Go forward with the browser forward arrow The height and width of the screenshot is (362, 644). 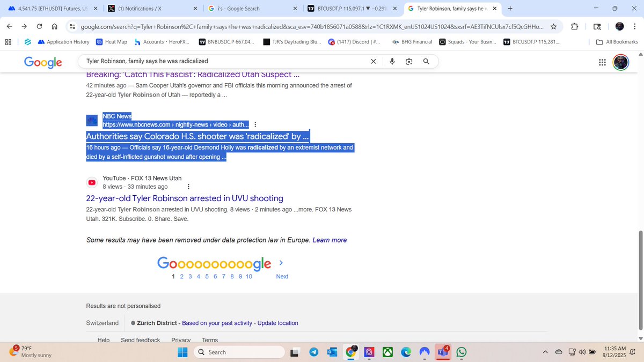(x=24, y=27)
